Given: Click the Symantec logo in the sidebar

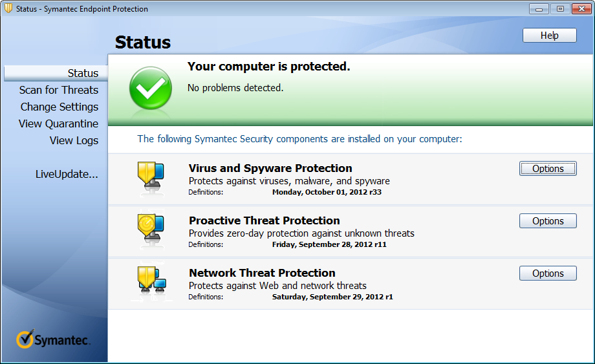Looking at the screenshot, I should click(x=54, y=339).
